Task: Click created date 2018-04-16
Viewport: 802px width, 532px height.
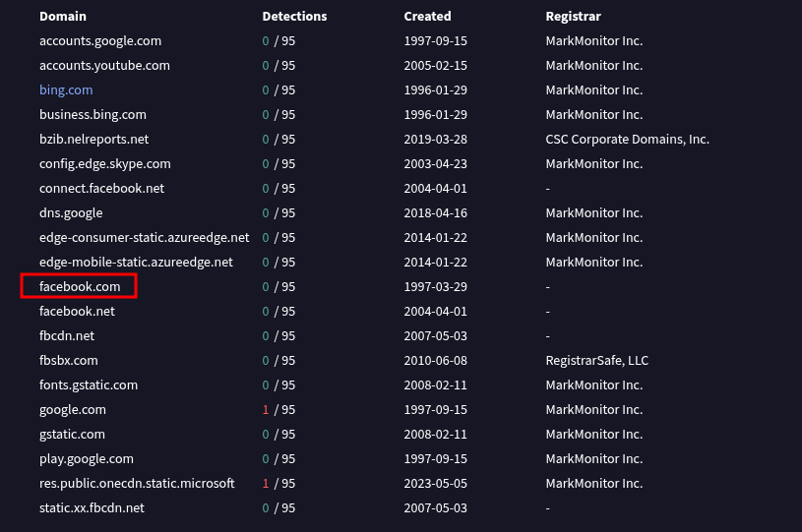Action: [x=436, y=212]
